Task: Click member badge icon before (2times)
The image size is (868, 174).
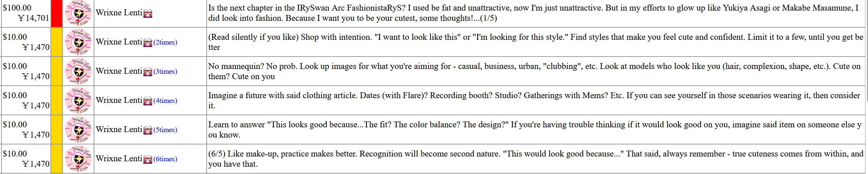Action: 148,43
